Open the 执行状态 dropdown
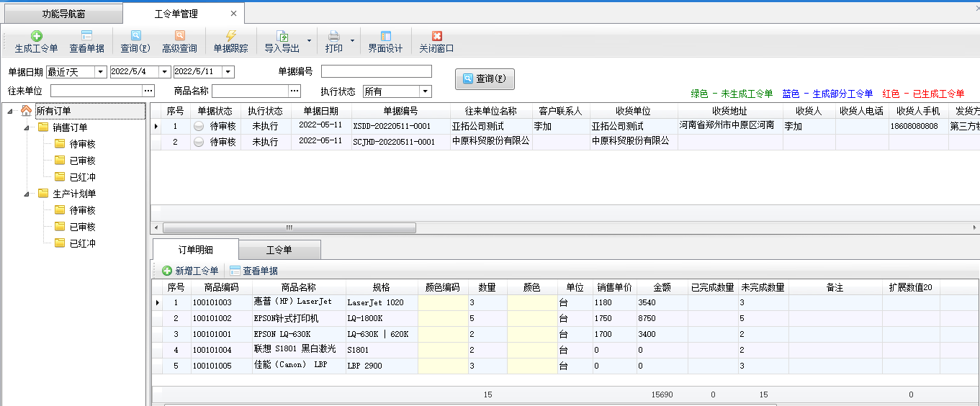980x406 pixels. [425, 91]
